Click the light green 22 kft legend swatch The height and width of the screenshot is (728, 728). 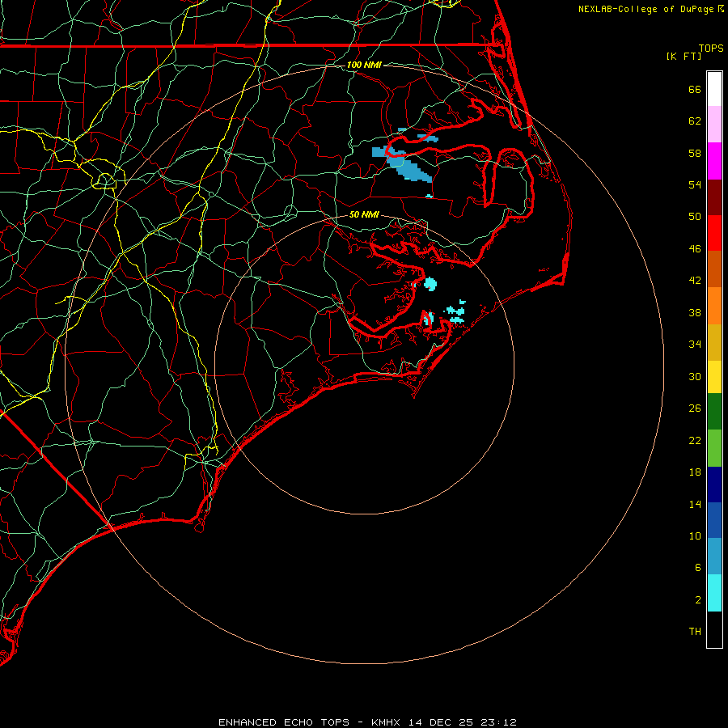(x=714, y=447)
